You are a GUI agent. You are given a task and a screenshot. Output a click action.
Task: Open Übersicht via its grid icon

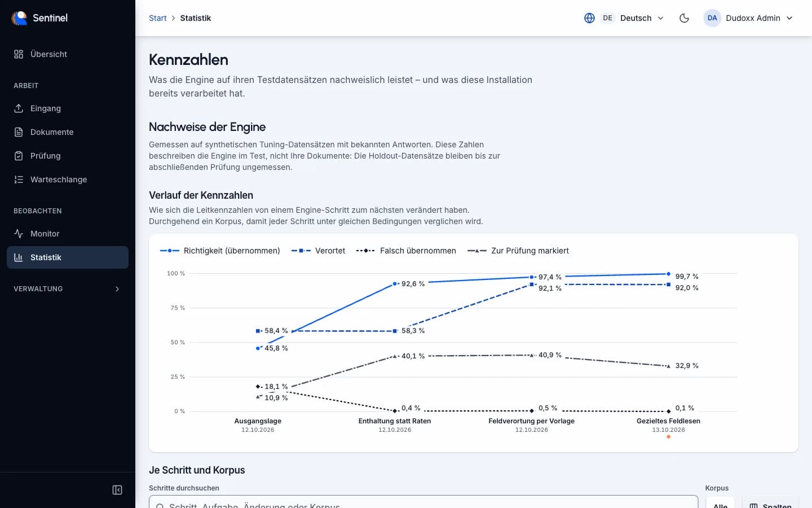tap(19, 54)
